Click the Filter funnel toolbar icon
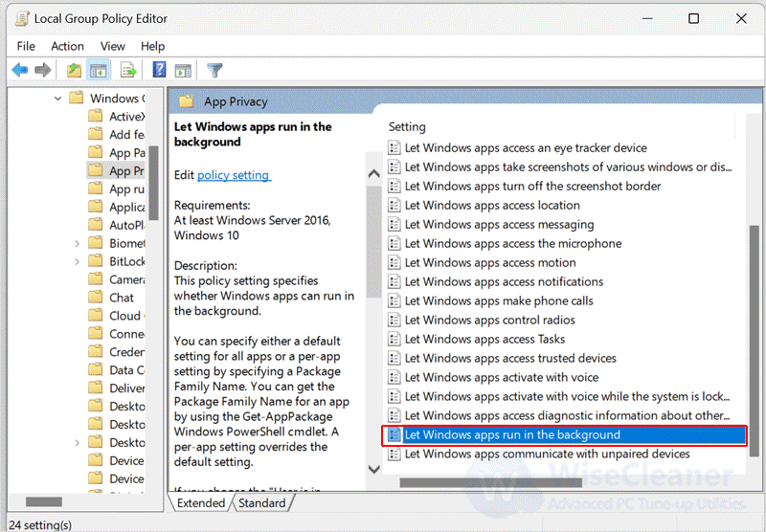The height and width of the screenshot is (532, 766). 214,70
